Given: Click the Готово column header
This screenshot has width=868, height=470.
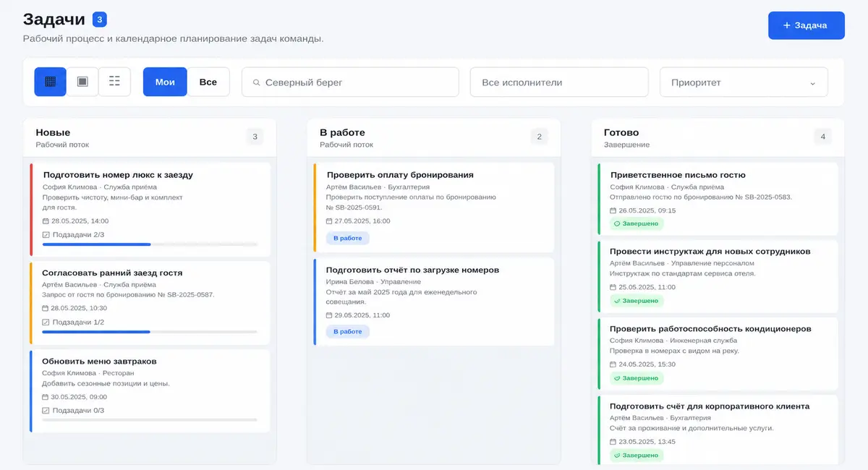Looking at the screenshot, I should point(718,137).
